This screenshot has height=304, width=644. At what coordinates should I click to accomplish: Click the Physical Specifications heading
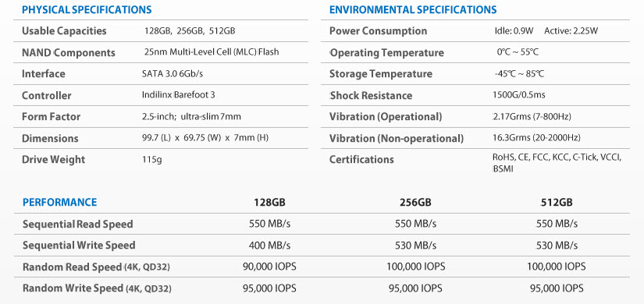[87, 9]
